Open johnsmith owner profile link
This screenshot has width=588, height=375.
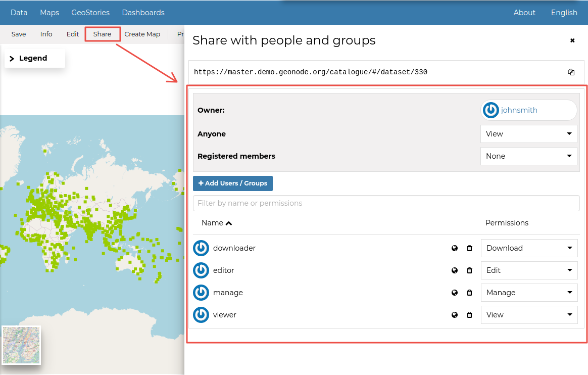pos(519,110)
